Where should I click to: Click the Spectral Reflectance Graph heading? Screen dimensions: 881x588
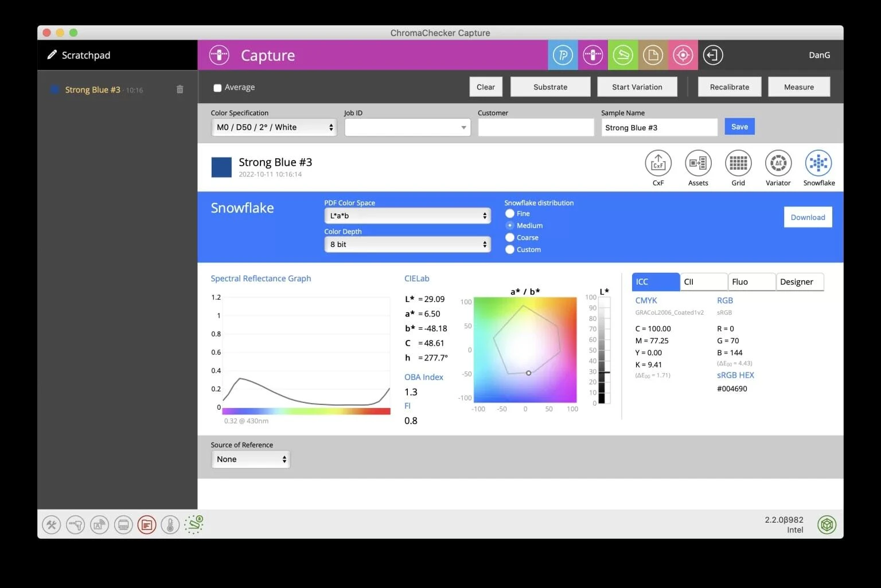[260, 279]
